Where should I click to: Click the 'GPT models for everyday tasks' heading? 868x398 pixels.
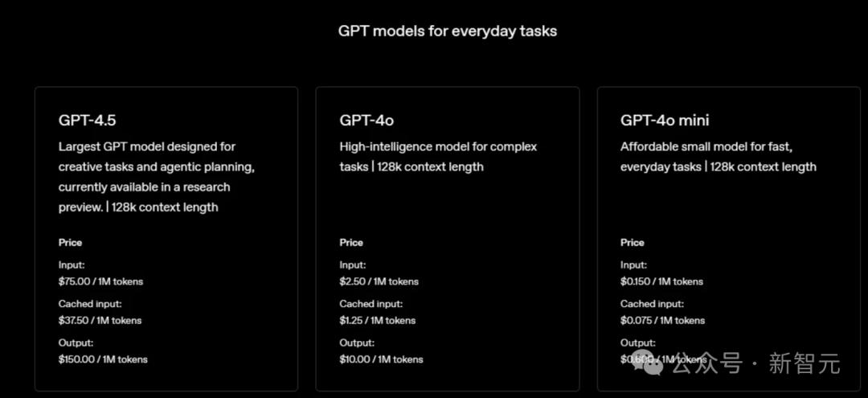tap(448, 31)
